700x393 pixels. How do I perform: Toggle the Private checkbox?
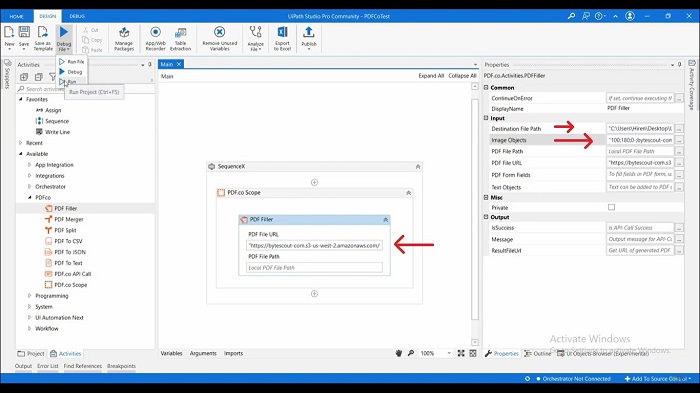[611, 207]
